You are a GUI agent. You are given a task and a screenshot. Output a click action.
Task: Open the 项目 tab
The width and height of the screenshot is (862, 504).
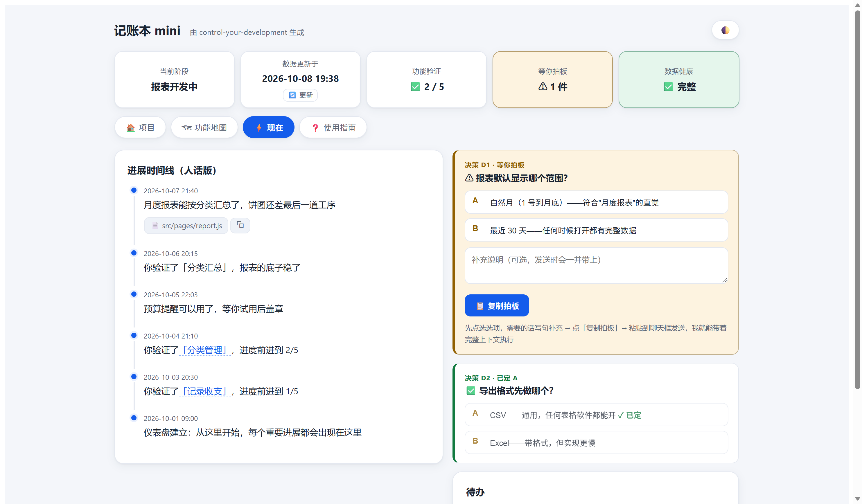click(140, 127)
